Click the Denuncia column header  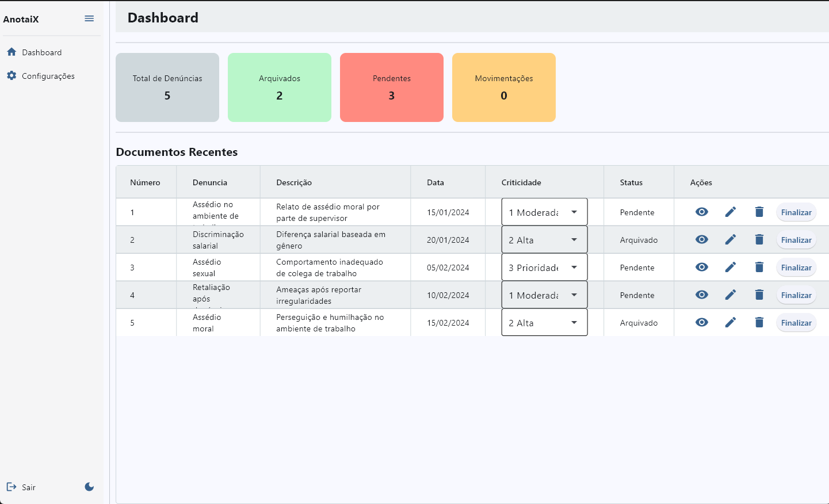[210, 182]
